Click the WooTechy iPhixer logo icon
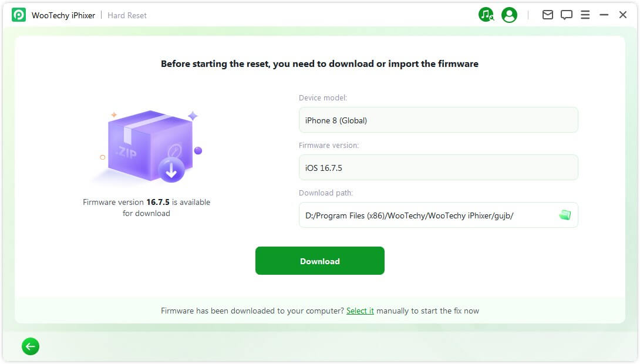 [18, 15]
